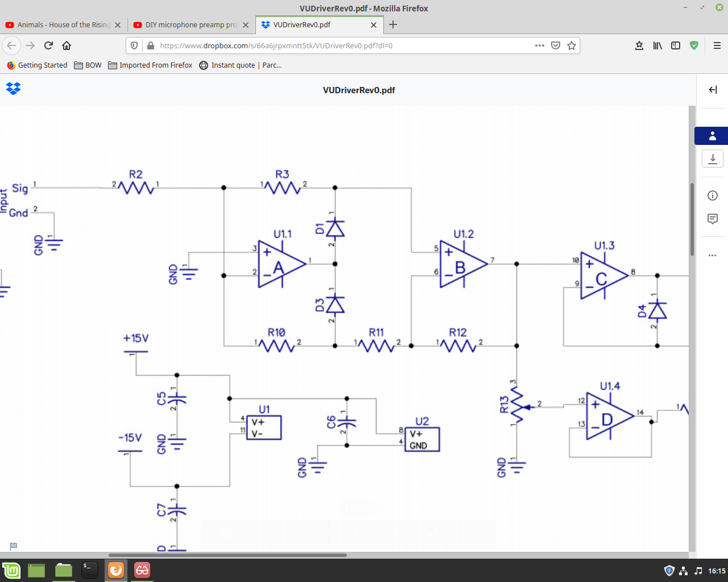Image resolution: width=728 pixels, height=582 pixels.
Task: Click the U1.1 op-amp label
Action: [x=283, y=234]
